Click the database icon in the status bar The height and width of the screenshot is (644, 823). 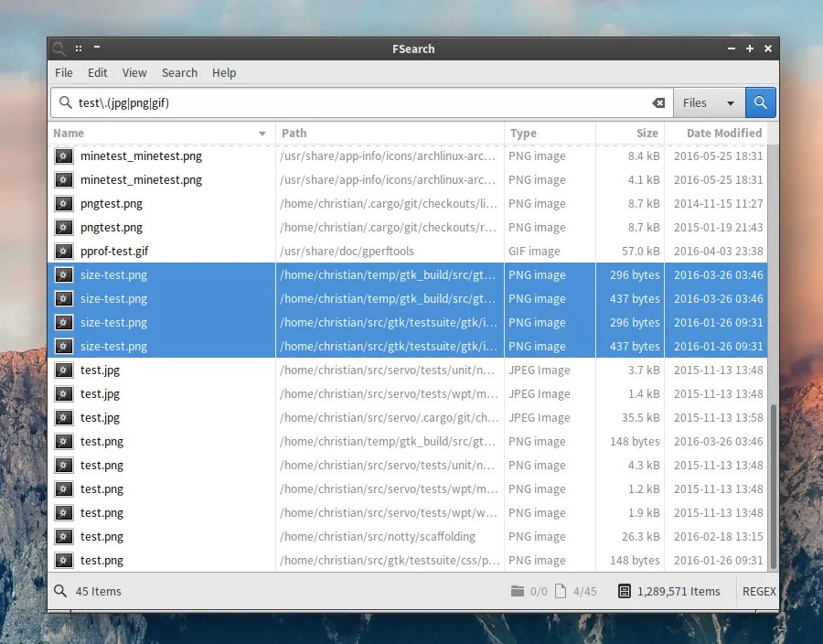click(x=625, y=592)
